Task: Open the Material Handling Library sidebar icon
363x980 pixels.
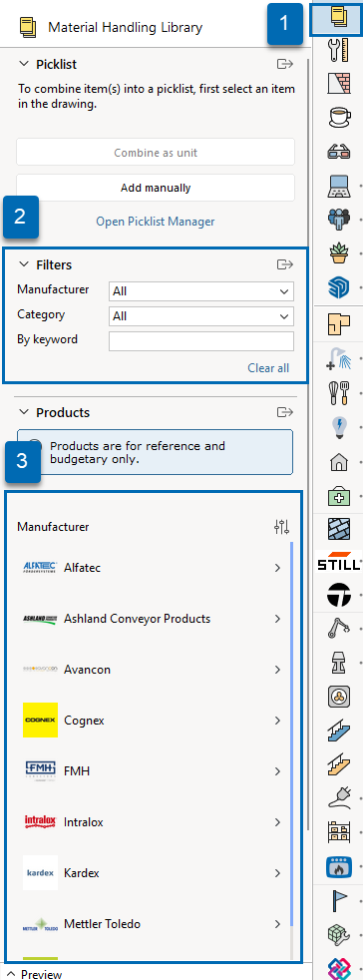Action: pos(339,17)
